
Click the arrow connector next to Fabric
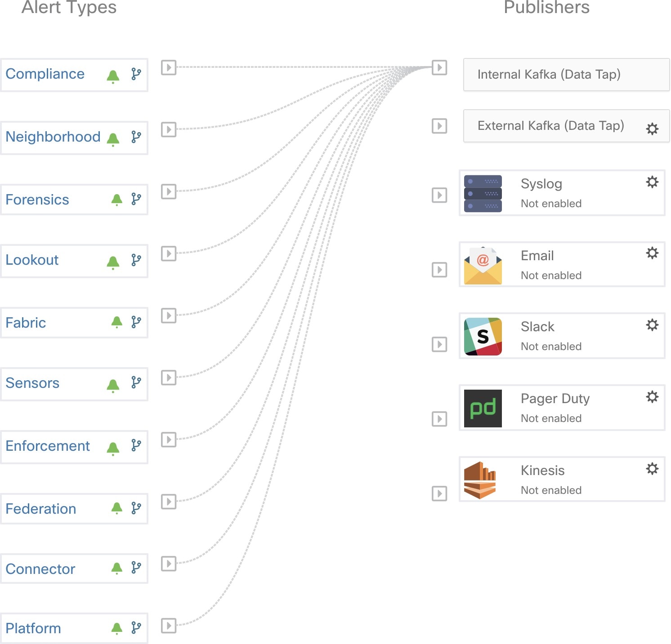pos(169,315)
